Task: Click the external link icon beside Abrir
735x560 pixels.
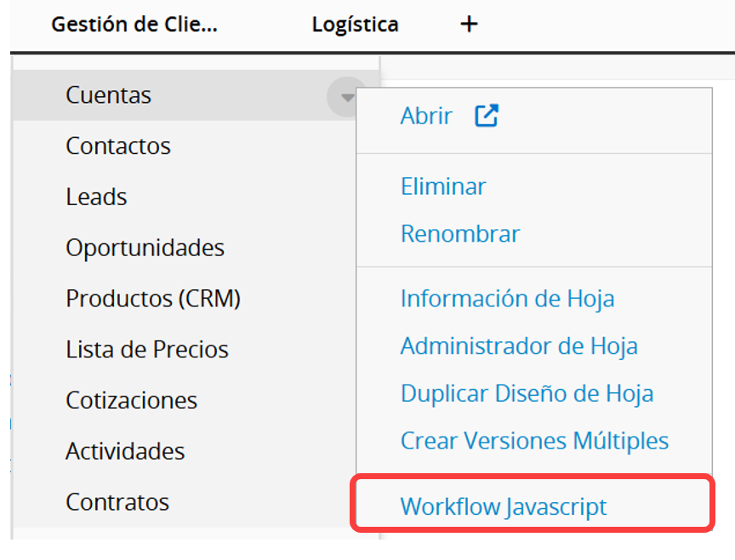Action: coord(486,116)
